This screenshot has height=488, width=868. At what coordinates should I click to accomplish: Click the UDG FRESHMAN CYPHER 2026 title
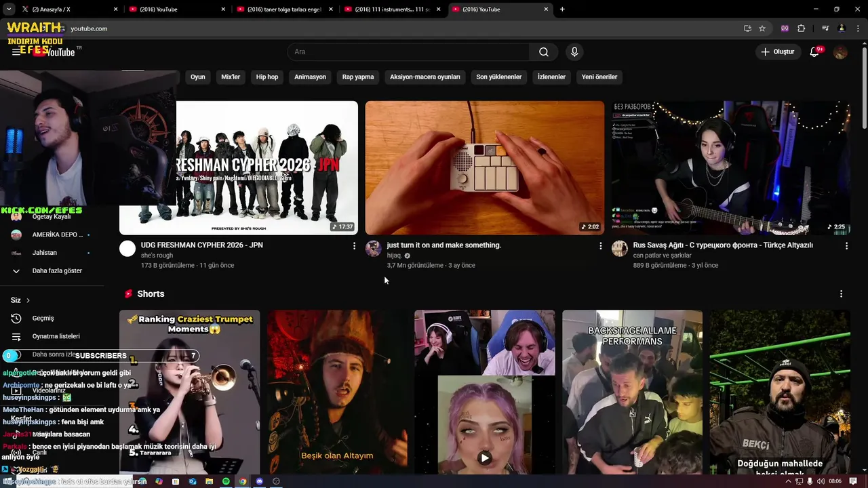click(x=202, y=245)
